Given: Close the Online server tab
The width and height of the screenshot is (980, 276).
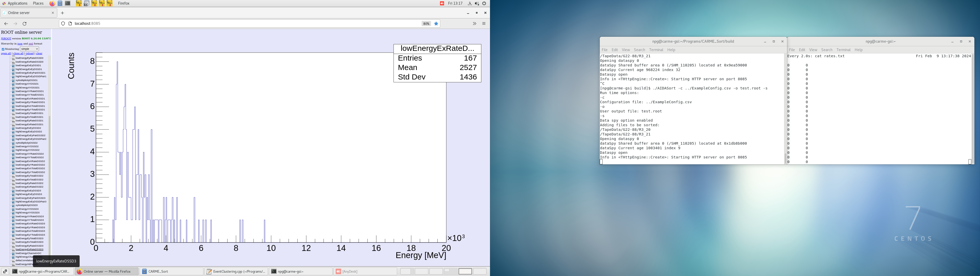Looking at the screenshot, I should [53, 13].
